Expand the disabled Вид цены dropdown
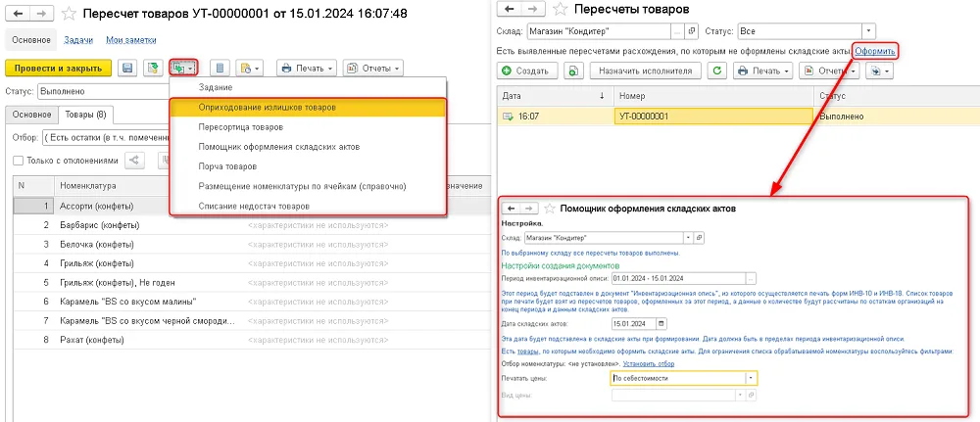Screen dimensions: 980x422 (741, 396)
